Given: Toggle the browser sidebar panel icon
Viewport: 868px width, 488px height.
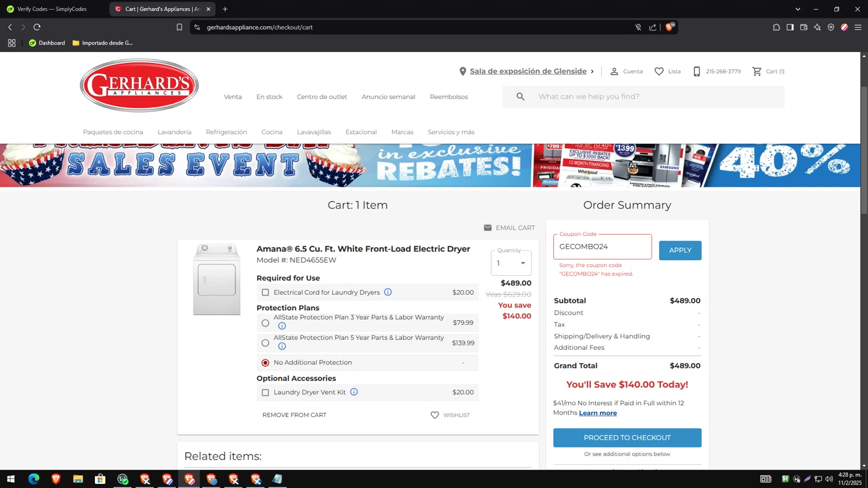Looking at the screenshot, I should tap(790, 27).
